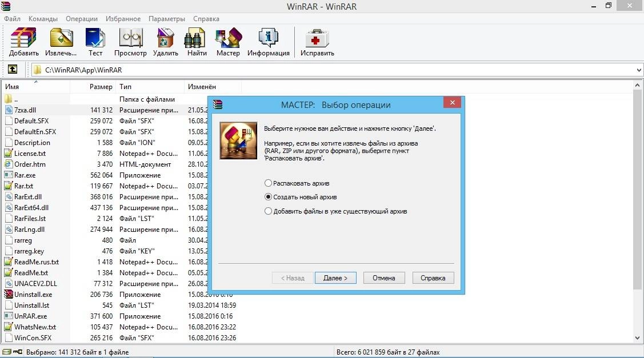
Task: Select the WinCon.SFX file row
Action: pyautogui.click(x=121, y=338)
